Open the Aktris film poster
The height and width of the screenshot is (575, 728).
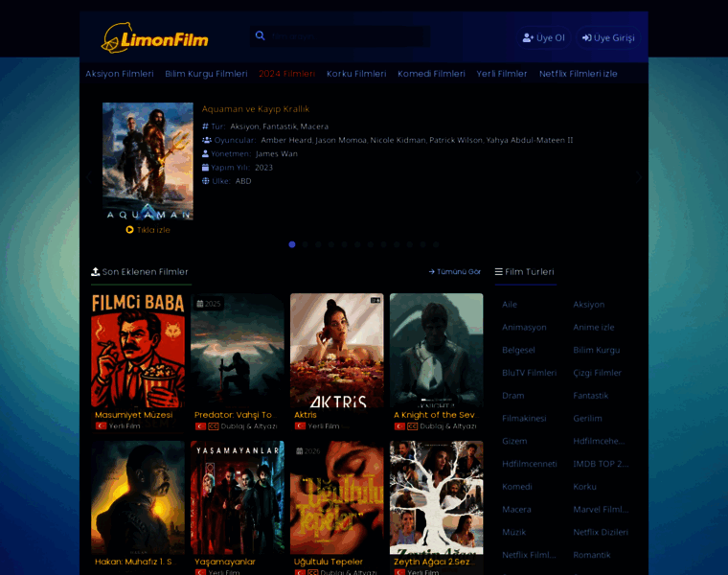click(x=336, y=351)
